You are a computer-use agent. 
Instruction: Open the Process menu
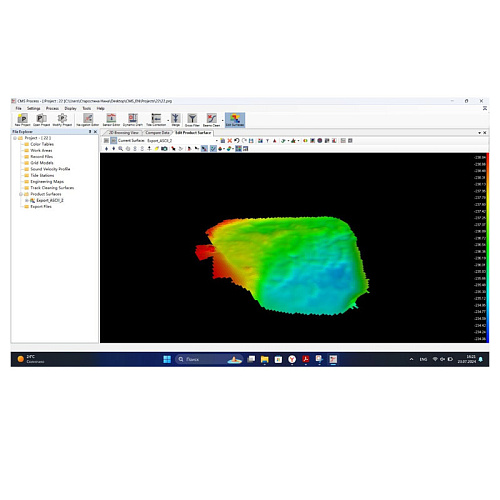52,108
